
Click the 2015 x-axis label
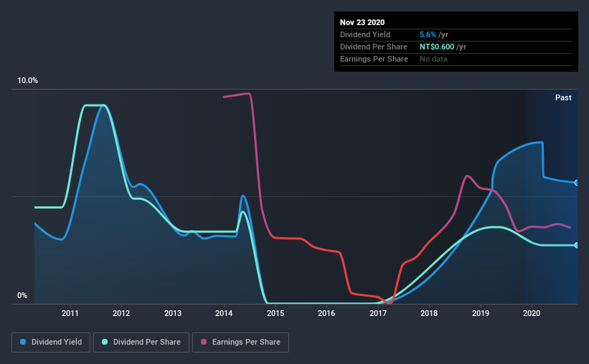[275, 313]
